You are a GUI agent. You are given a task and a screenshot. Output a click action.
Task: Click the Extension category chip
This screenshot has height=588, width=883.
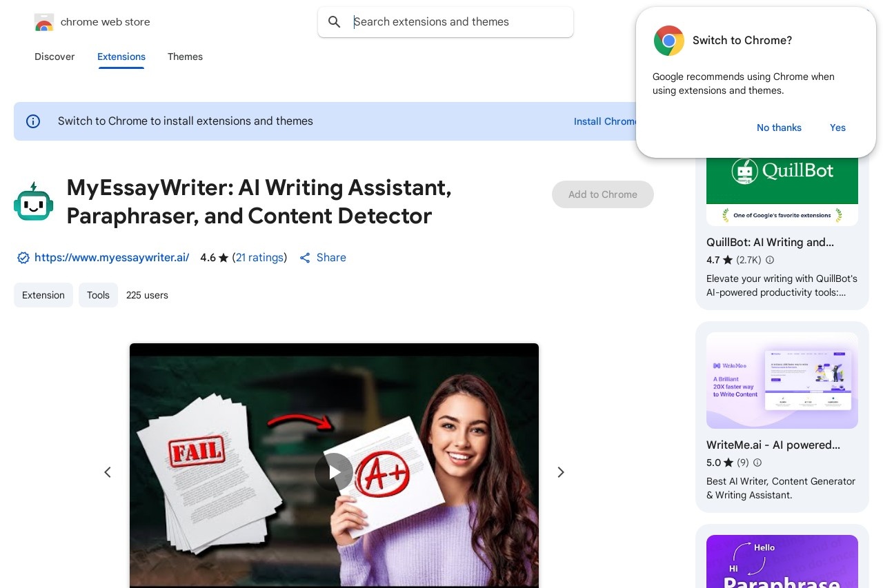[43, 295]
